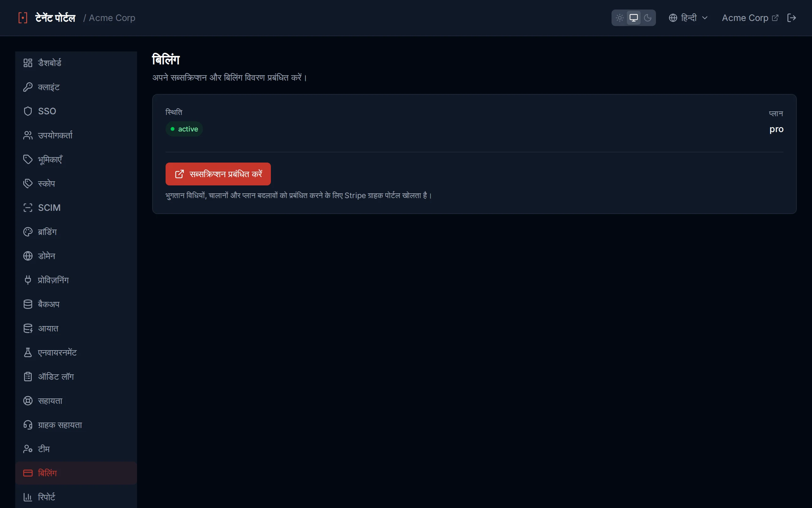Click the bar chart icon beside रिपोर्ट

pos(28,497)
